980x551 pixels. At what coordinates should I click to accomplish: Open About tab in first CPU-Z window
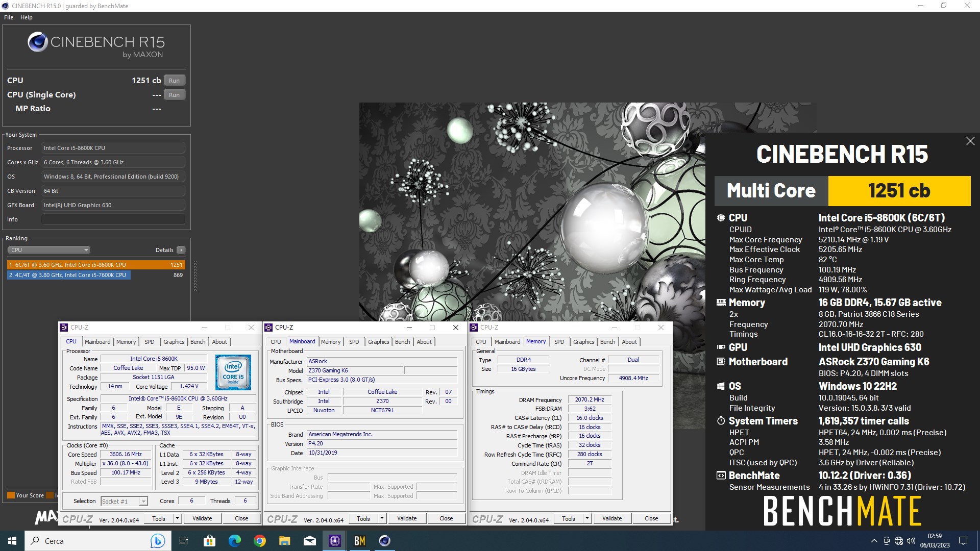(220, 342)
